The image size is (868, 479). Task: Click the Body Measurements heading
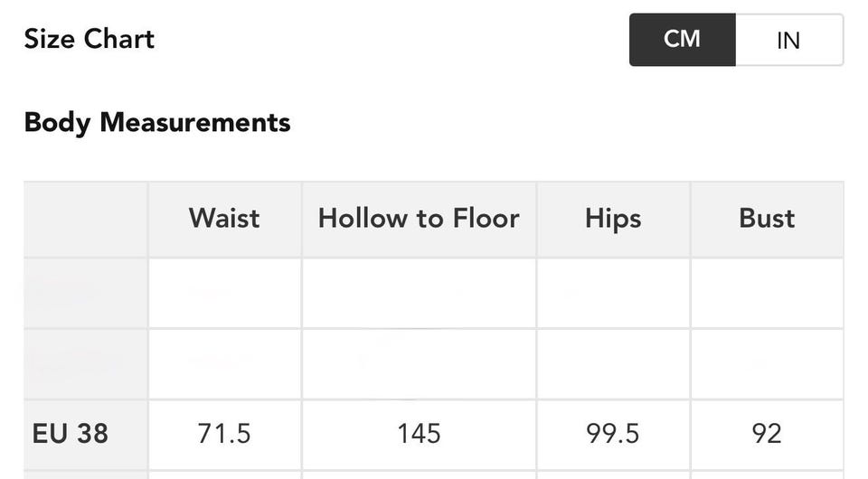click(157, 123)
